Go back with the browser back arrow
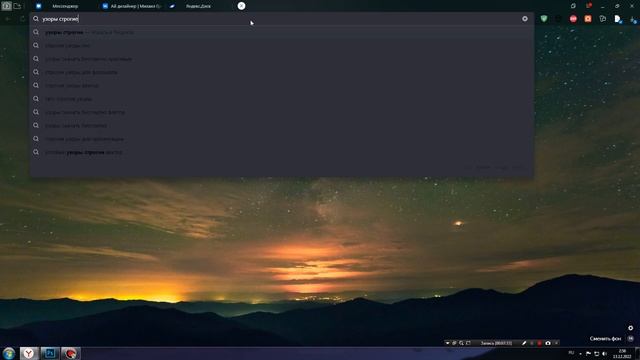The image size is (640, 360). (x=7, y=19)
